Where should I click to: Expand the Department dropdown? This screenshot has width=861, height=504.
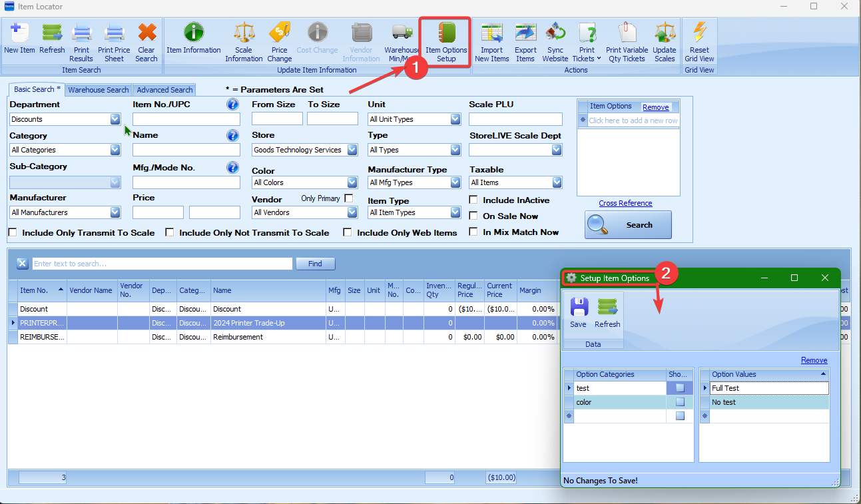point(115,119)
